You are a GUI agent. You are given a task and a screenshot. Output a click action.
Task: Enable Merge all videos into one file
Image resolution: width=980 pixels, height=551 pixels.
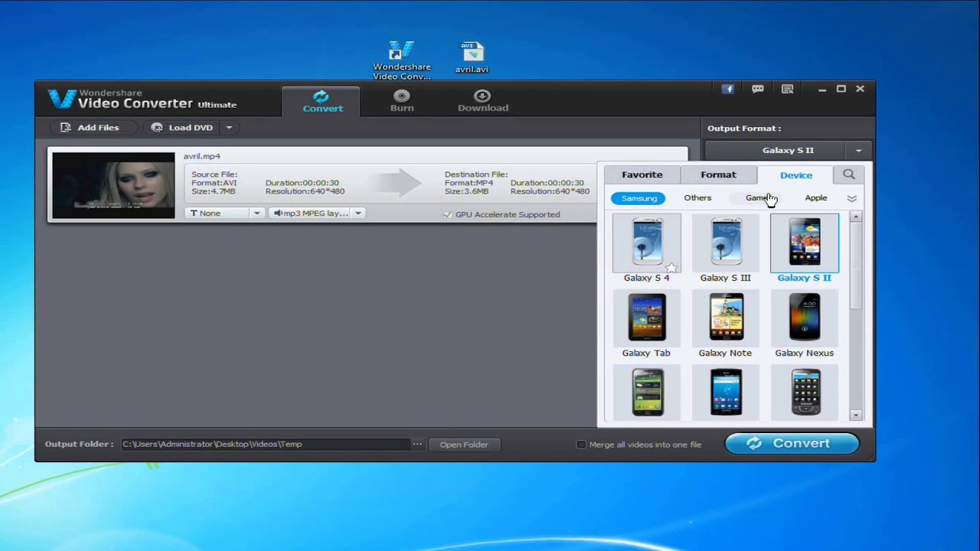click(581, 445)
